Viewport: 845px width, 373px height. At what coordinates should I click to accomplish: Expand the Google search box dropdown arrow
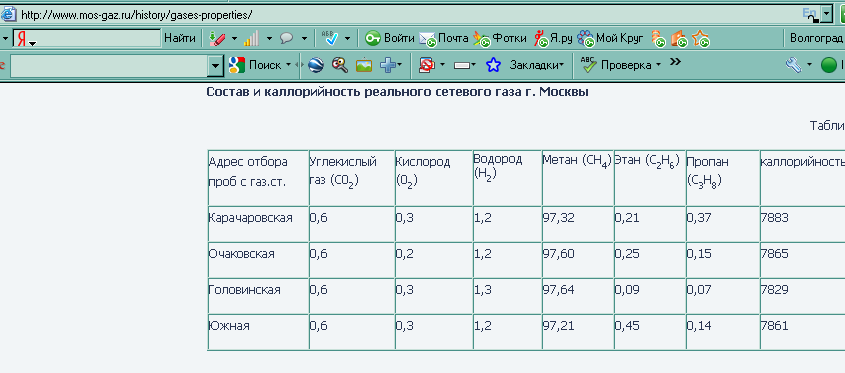216,66
